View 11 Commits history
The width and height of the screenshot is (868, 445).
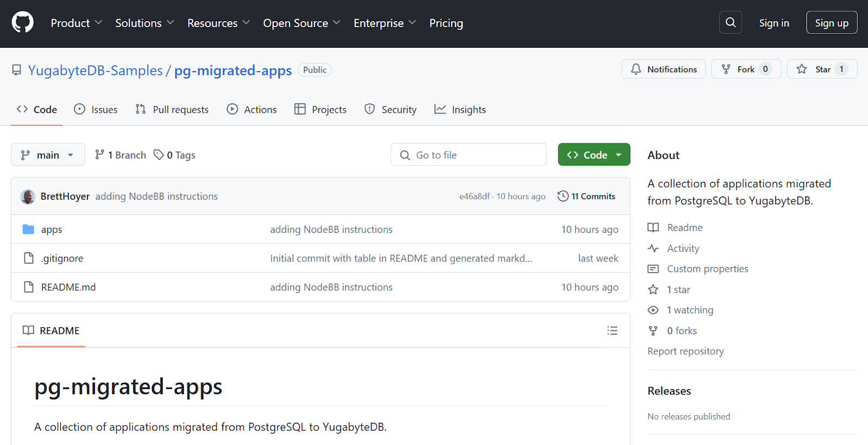click(x=586, y=196)
